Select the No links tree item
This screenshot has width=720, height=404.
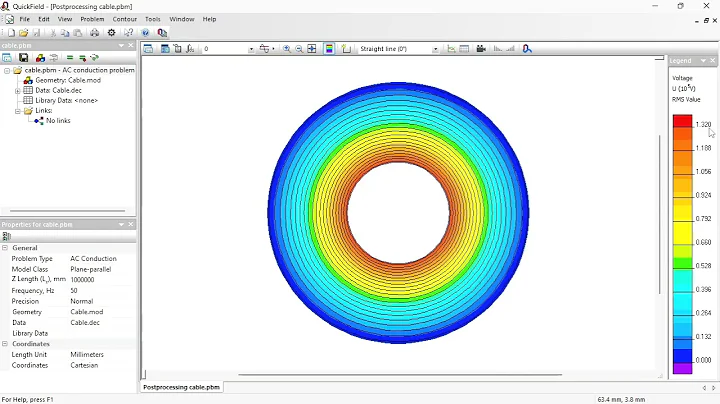click(58, 121)
